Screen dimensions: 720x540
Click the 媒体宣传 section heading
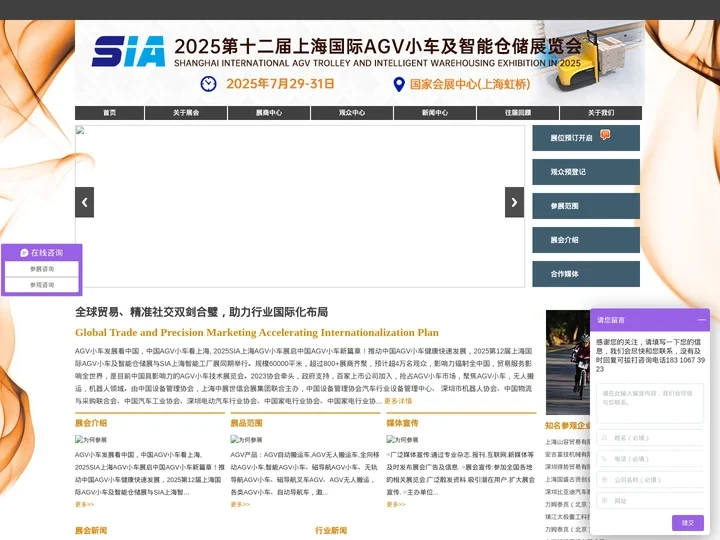point(402,423)
